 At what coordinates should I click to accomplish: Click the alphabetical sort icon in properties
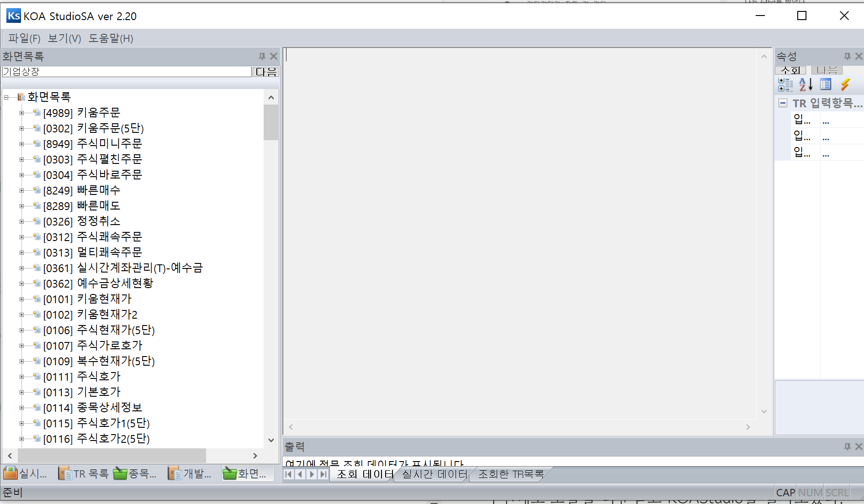pos(806,84)
